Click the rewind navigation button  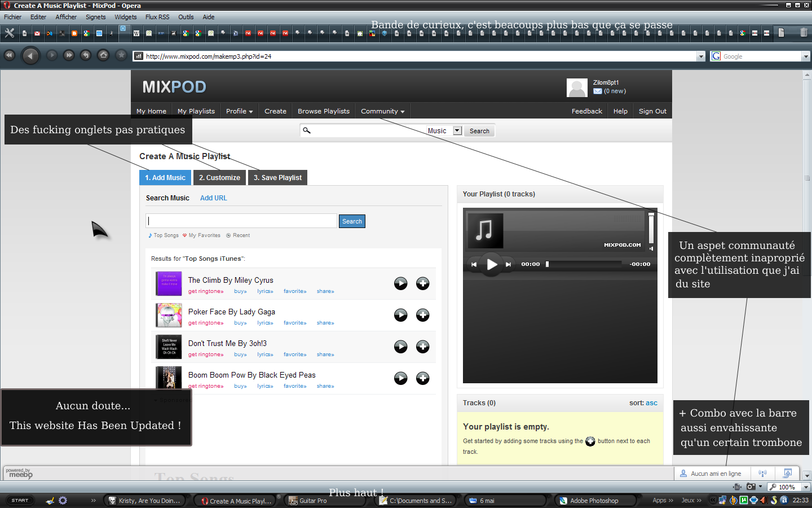(x=9, y=55)
